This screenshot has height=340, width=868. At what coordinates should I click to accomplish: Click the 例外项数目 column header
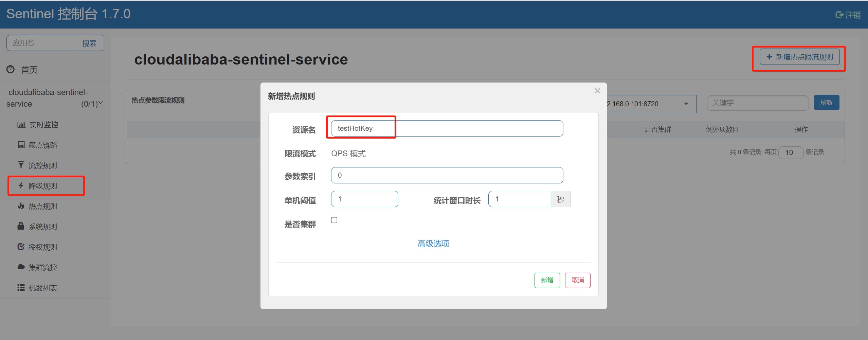(722, 129)
